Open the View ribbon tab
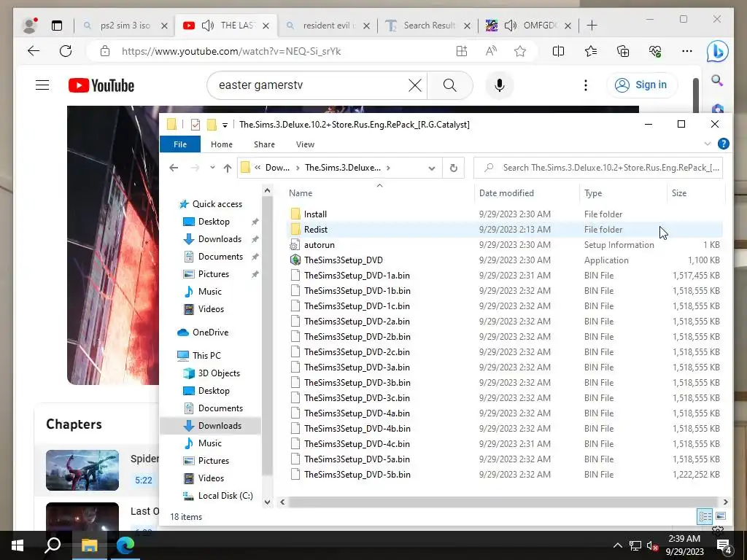The height and width of the screenshot is (560, 747). tap(305, 144)
